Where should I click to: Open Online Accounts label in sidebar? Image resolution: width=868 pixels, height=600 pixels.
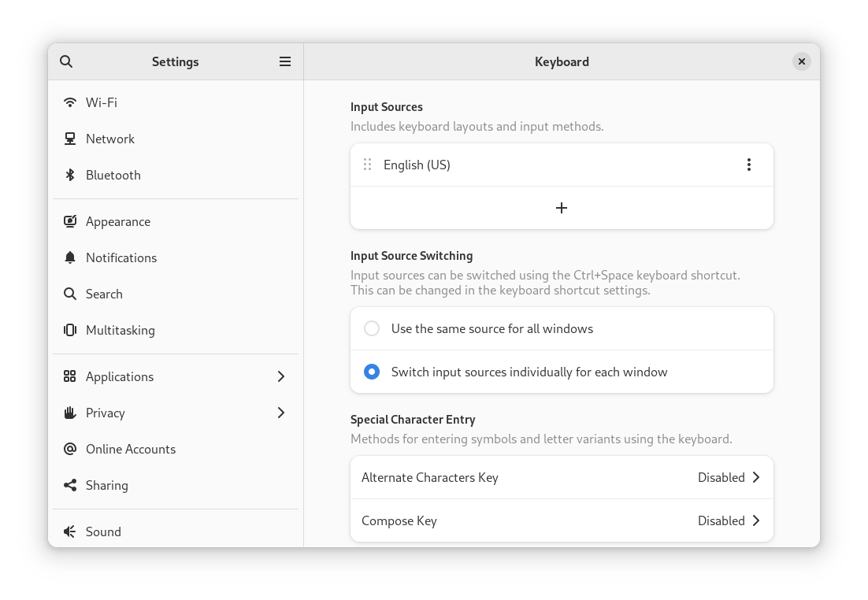pos(131,449)
